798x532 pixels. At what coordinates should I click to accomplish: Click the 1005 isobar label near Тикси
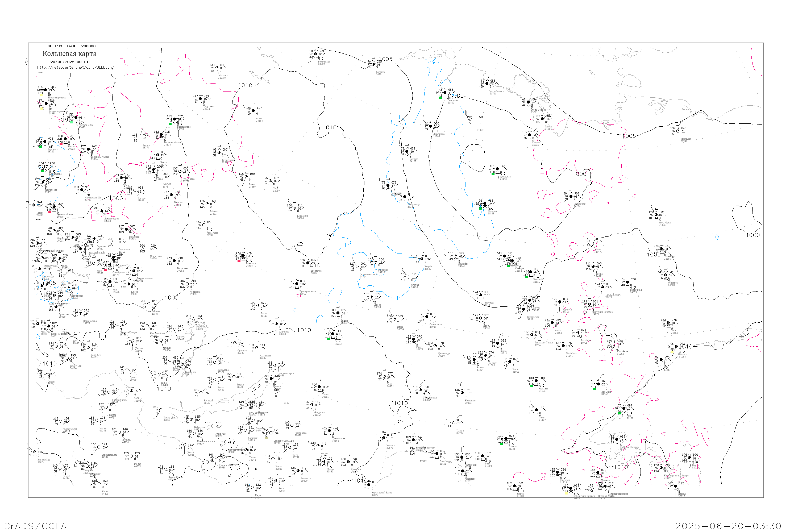pos(629,136)
